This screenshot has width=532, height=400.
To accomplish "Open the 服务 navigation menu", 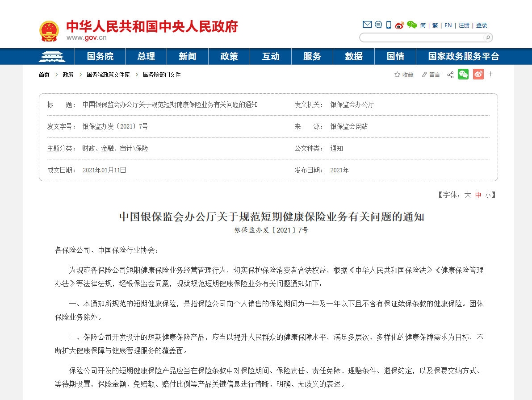I will click(312, 57).
